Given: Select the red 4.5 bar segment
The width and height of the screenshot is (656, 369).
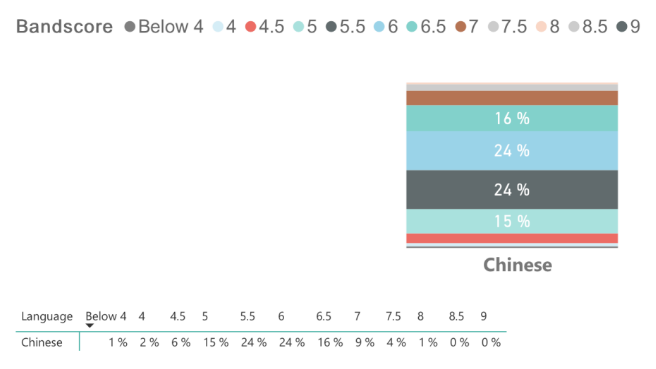Looking at the screenshot, I should tap(512, 238).
